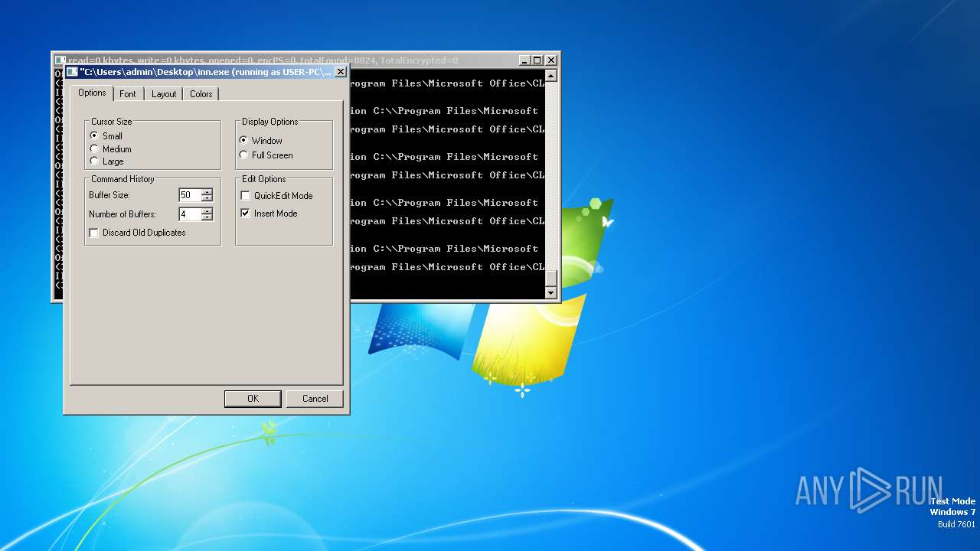The image size is (980, 551).
Task: Click the Display Options group label
Action: coord(270,122)
